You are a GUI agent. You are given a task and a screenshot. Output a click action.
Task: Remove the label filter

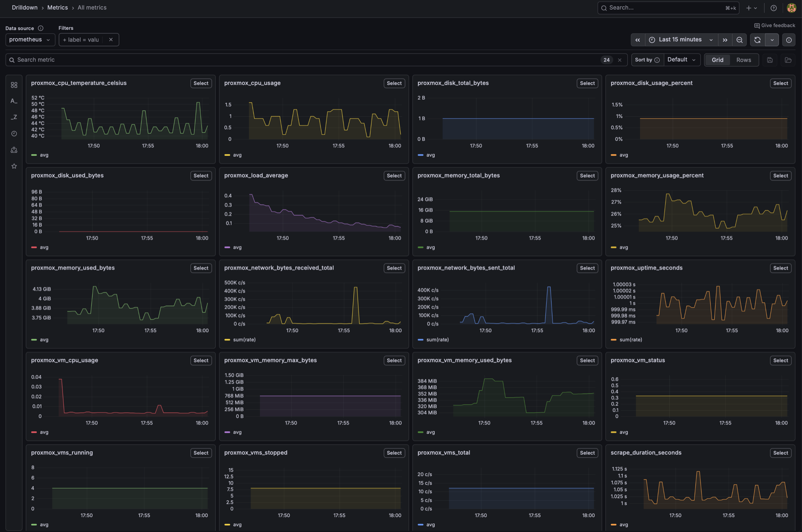pyautogui.click(x=111, y=40)
